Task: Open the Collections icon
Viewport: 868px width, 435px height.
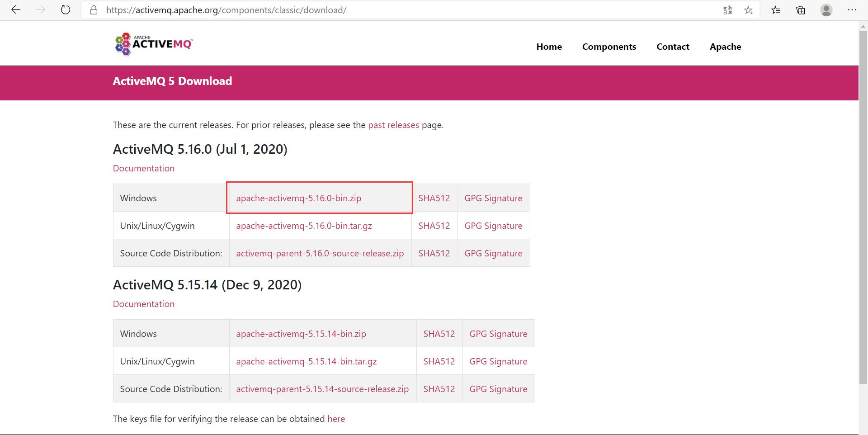Action: tap(801, 10)
